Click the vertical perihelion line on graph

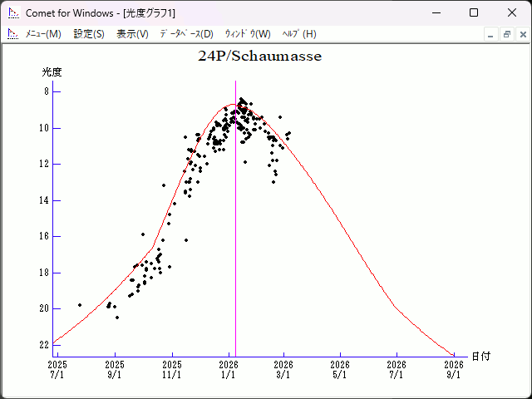click(x=235, y=249)
